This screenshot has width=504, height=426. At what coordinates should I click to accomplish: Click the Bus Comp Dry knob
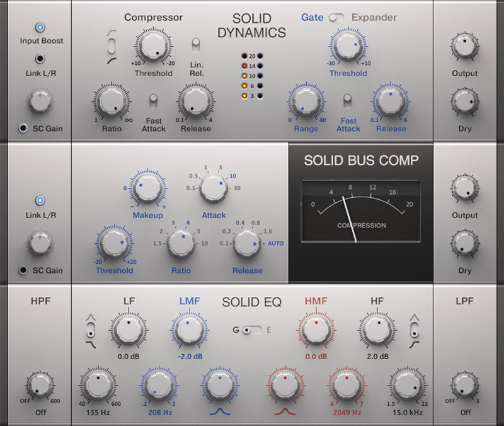[x=465, y=243]
